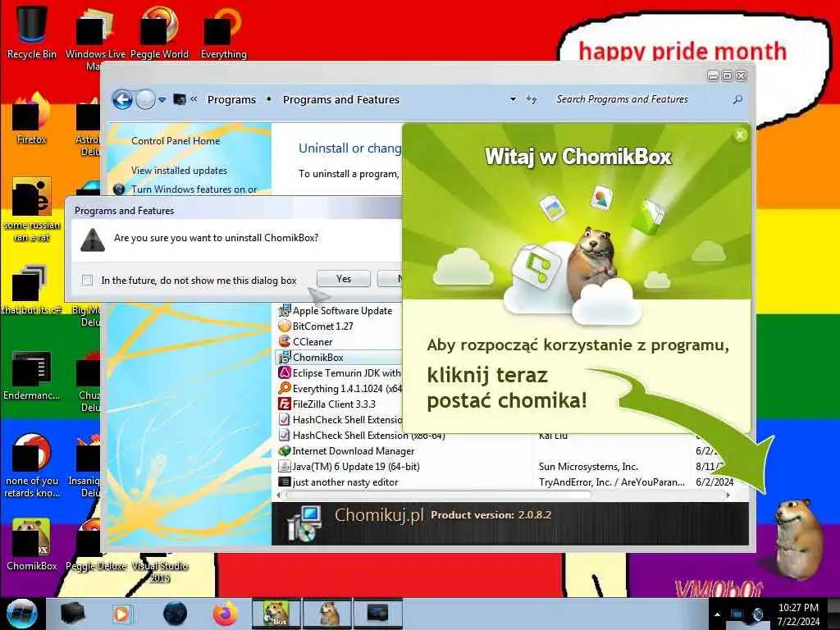Click the network icon in the system tray

click(737, 614)
